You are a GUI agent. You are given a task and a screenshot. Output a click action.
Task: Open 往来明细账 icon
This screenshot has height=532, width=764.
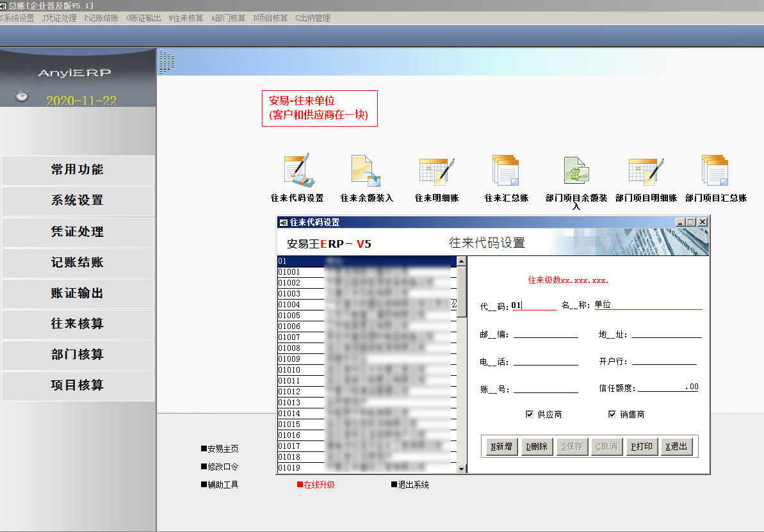[436, 170]
